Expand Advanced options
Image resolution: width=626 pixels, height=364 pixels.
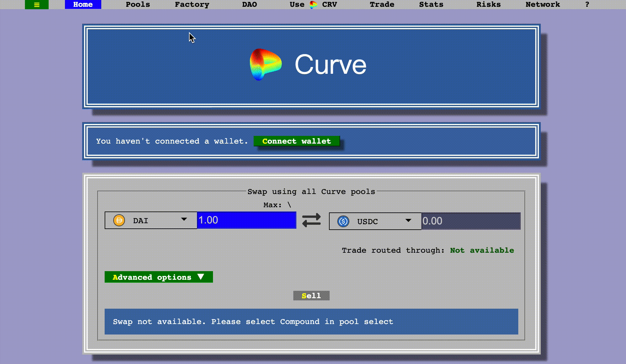coord(159,277)
